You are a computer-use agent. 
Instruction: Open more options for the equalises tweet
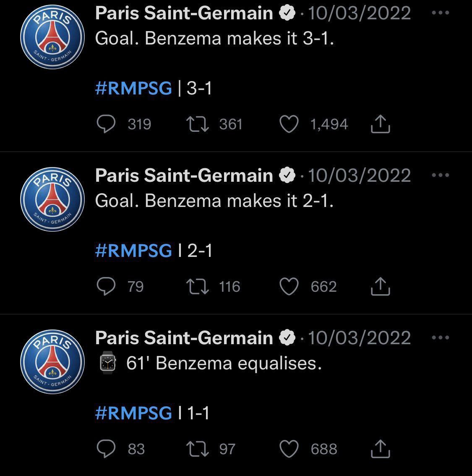(x=440, y=337)
